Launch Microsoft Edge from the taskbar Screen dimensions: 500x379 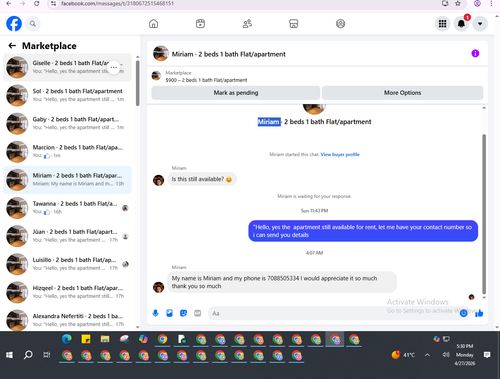click(x=67, y=339)
